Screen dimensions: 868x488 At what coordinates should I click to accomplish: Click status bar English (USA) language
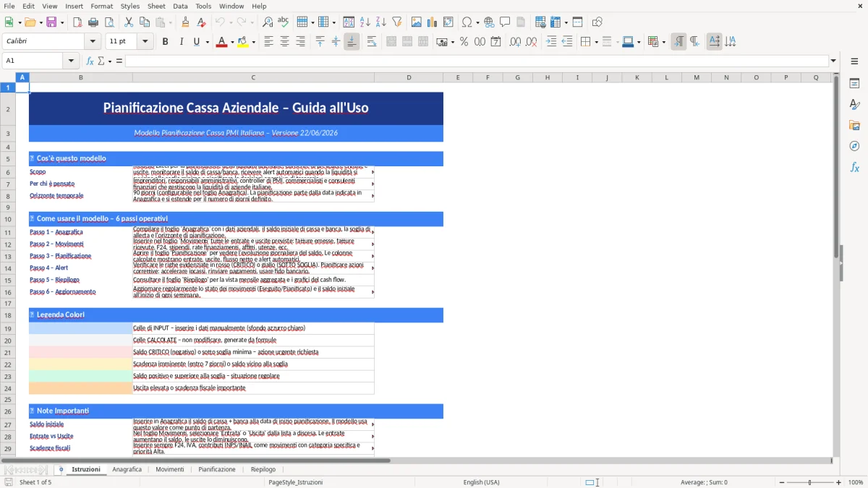click(x=482, y=482)
